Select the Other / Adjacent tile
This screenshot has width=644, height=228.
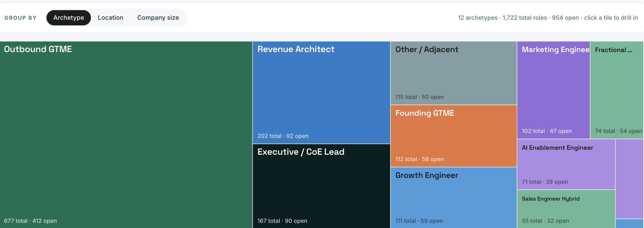(x=453, y=73)
